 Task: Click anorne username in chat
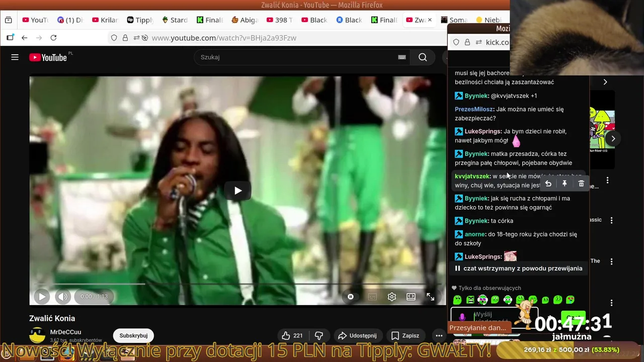pyautogui.click(x=475, y=234)
